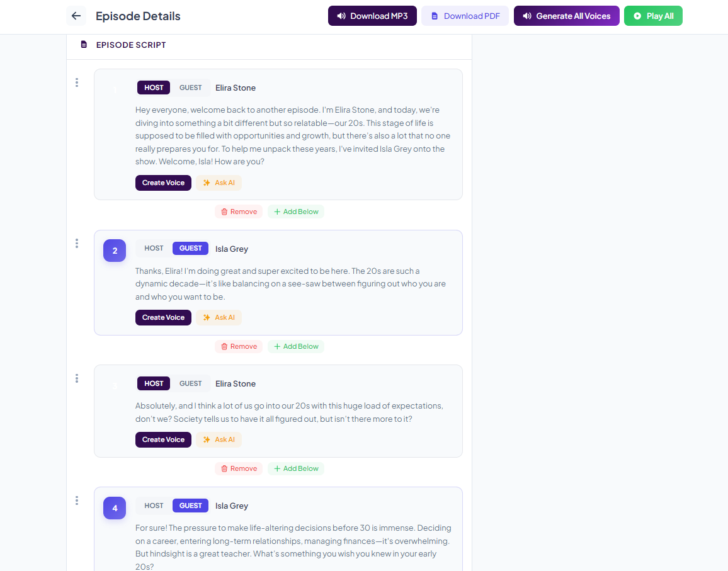Click Isla Grey name on segment 4

[x=232, y=506]
